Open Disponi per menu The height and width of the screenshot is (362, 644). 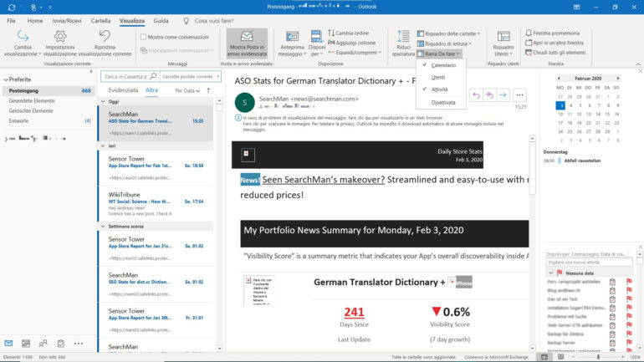[x=317, y=43]
